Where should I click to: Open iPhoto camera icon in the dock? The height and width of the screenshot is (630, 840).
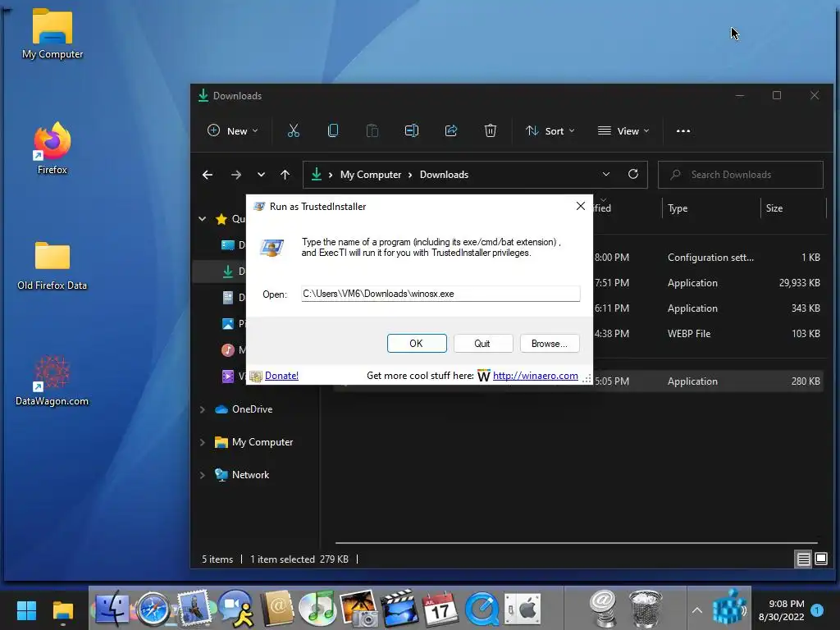(358, 609)
